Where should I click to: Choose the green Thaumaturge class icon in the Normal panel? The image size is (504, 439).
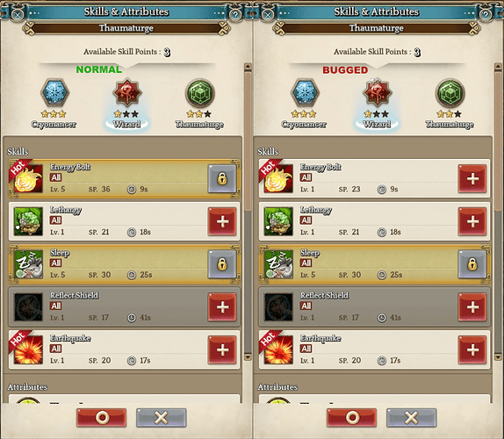pos(200,93)
